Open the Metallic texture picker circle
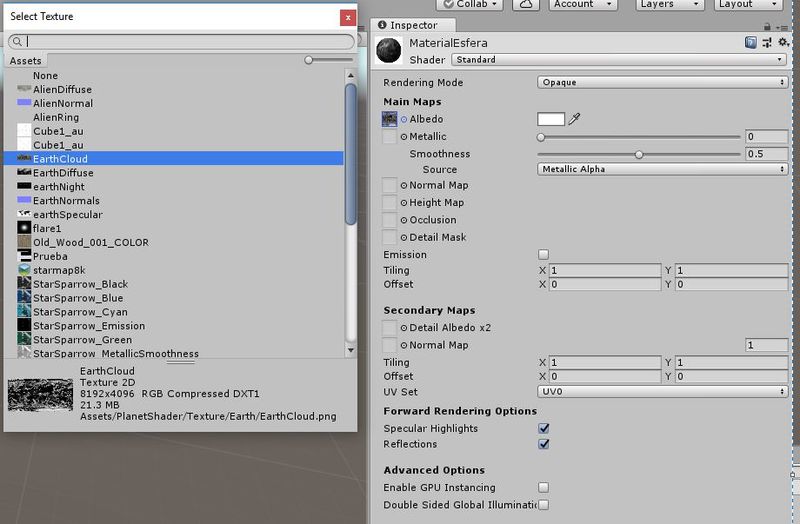 [404, 137]
